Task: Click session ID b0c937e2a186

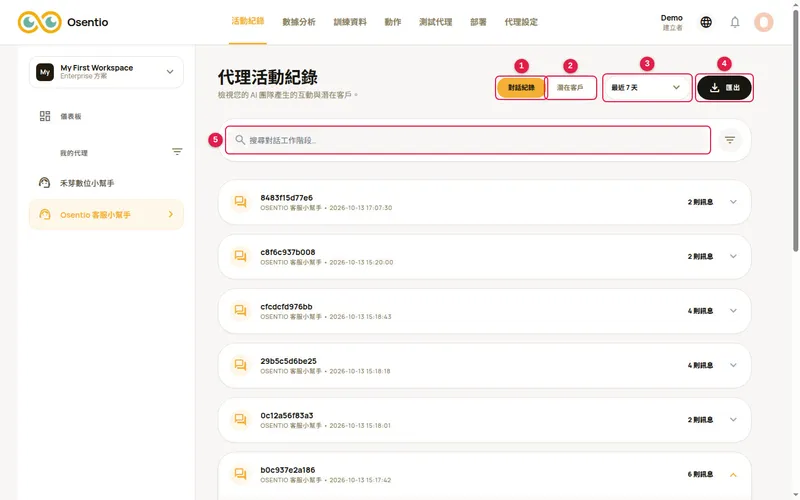Action: 288,470
